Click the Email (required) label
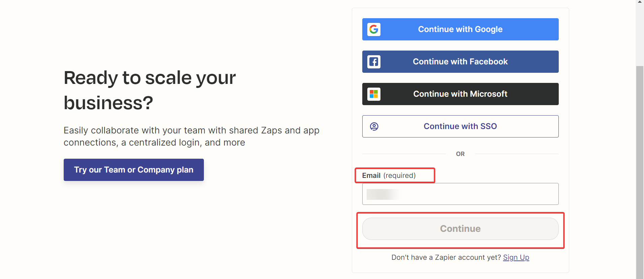This screenshot has height=279, width=644. pyautogui.click(x=389, y=176)
